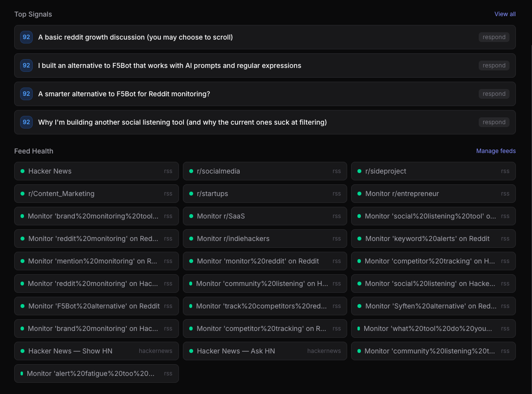532x394 pixels.
Task: Respond to the basic reddit growth discussion
Action: coord(494,37)
